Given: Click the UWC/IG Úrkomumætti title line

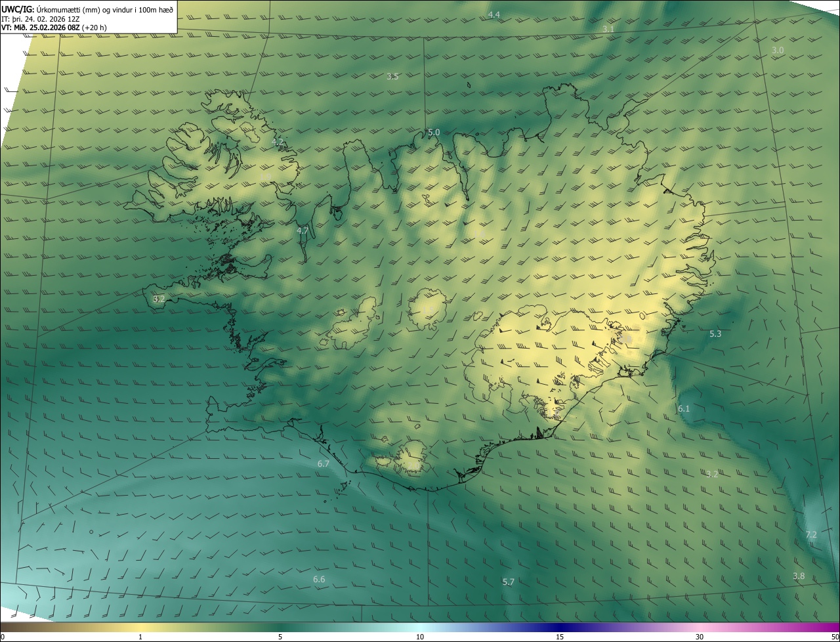Looking at the screenshot, I should 87,9.
